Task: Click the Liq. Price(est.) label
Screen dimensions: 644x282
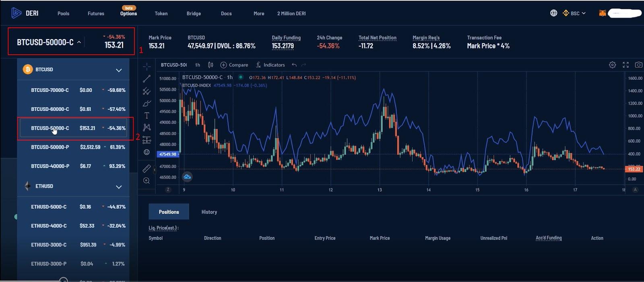Action: click(x=163, y=228)
